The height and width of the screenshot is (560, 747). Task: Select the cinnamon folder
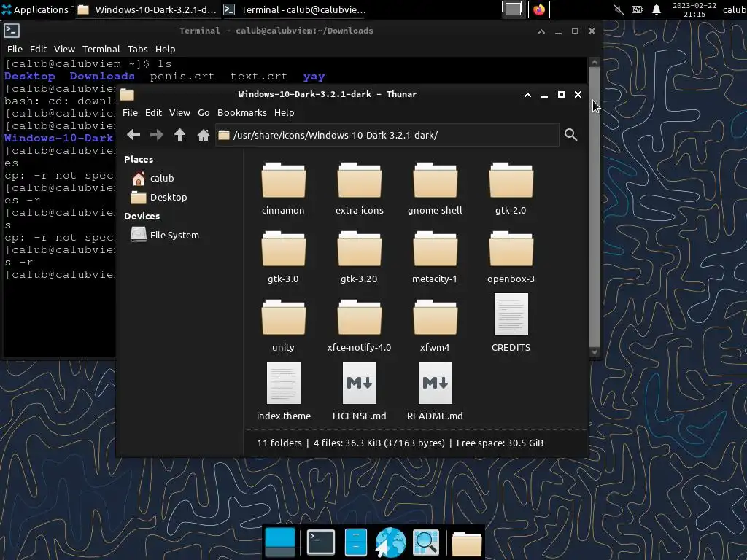(x=284, y=189)
